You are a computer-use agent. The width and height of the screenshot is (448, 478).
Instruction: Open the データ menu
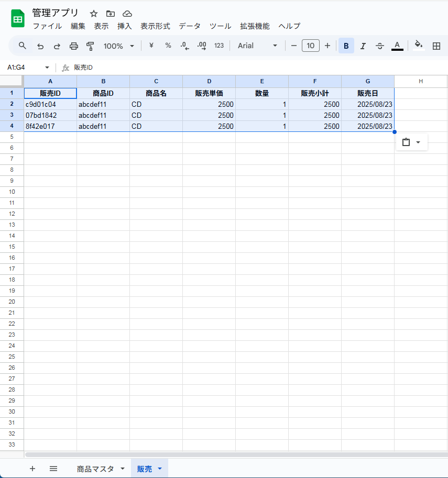(189, 26)
